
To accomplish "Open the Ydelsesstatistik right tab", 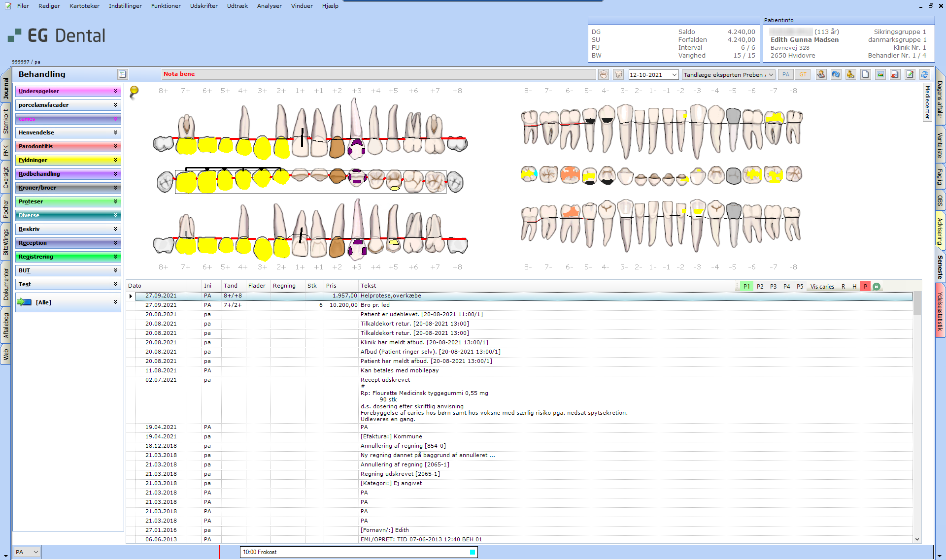I will click(x=940, y=311).
